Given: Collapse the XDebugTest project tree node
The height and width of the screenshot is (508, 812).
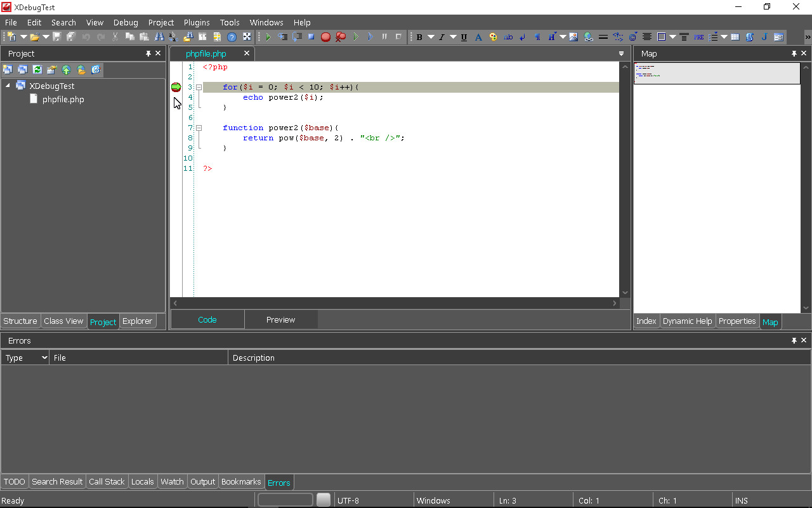Looking at the screenshot, I should (8, 86).
